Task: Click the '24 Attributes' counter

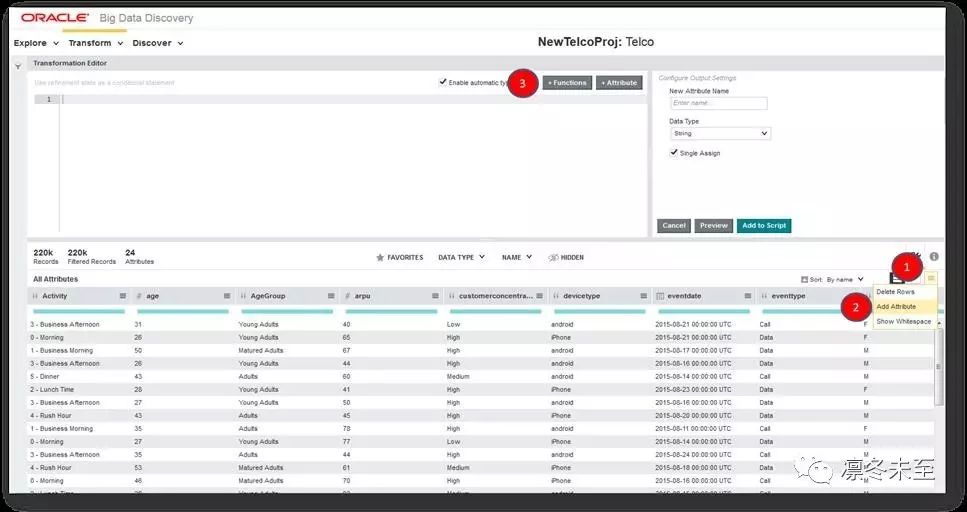Action: coord(139,257)
